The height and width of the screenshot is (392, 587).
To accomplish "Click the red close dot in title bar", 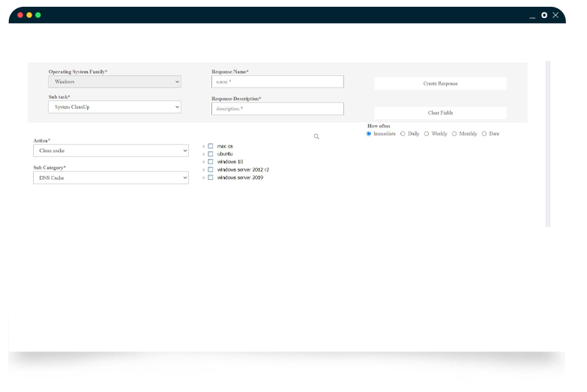I will tap(20, 15).
